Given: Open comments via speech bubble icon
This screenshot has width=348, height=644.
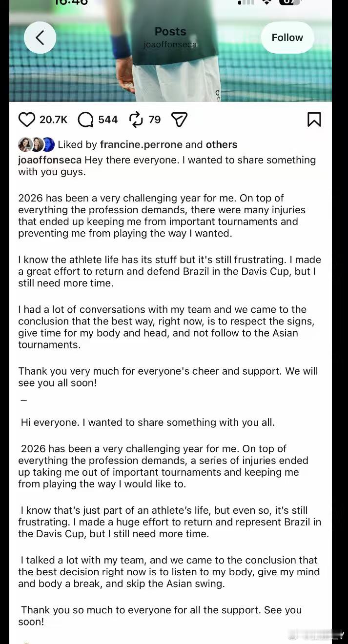Looking at the screenshot, I should (85, 120).
